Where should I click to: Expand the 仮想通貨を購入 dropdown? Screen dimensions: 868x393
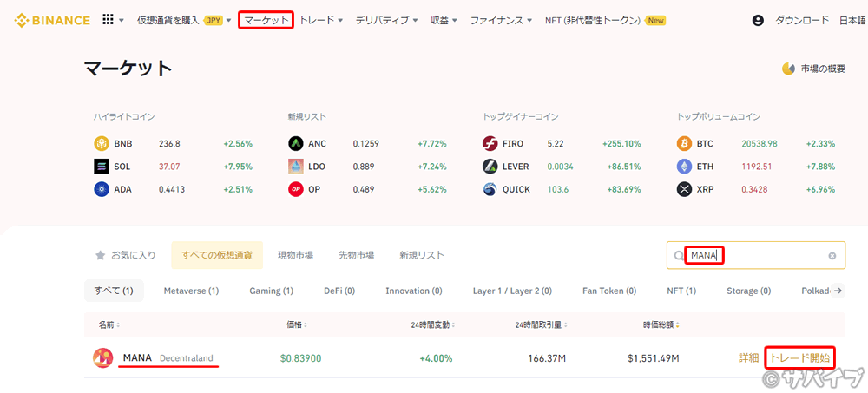pyautogui.click(x=228, y=21)
